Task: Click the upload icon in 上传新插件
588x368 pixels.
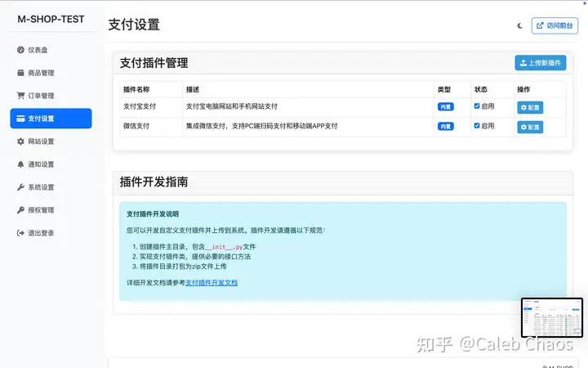Action: pyautogui.click(x=523, y=63)
